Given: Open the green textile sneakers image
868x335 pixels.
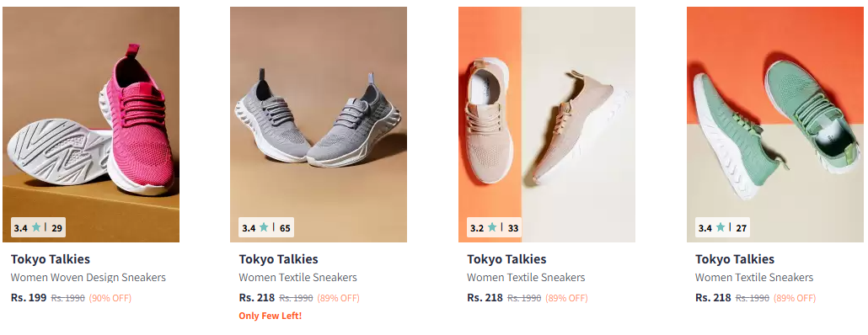Looking at the screenshot, I should point(775,125).
